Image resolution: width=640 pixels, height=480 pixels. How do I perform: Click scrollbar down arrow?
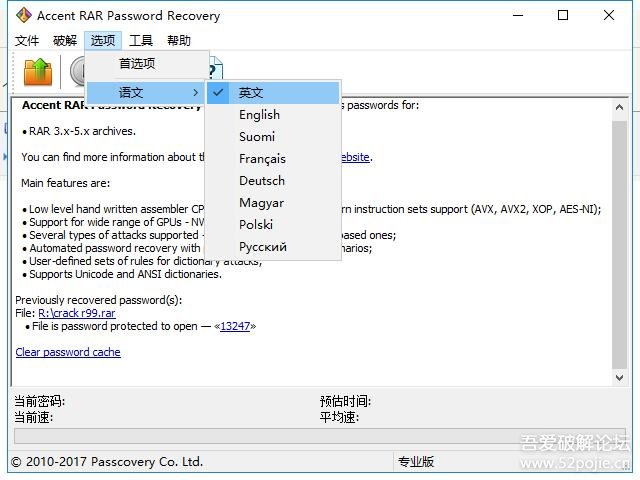click(x=619, y=378)
